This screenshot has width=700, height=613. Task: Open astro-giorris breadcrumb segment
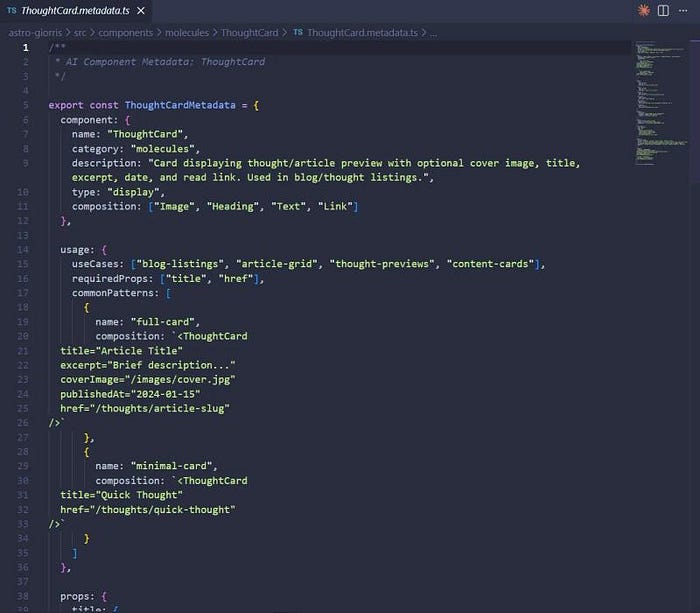pyautogui.click(x=35, y=33)
